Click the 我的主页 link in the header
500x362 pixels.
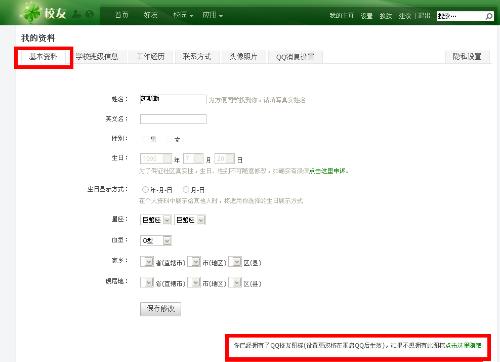[342, 16]
